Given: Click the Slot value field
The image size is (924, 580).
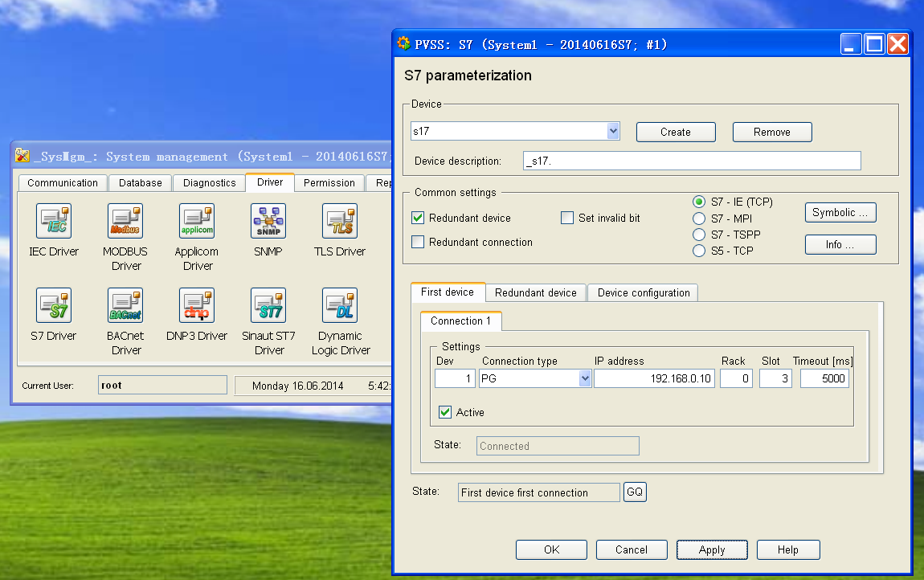Looking at the screenshot, I should tap(775, 378).
